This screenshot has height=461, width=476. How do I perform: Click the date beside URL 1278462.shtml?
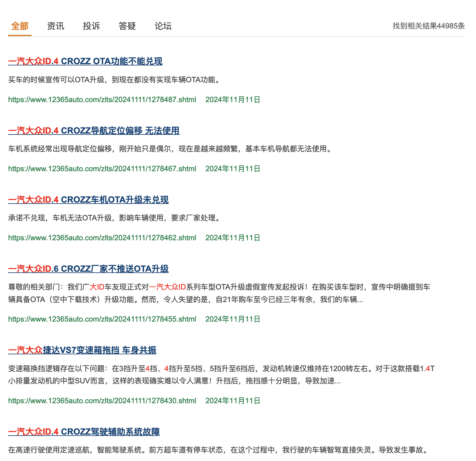click(233, 238)
